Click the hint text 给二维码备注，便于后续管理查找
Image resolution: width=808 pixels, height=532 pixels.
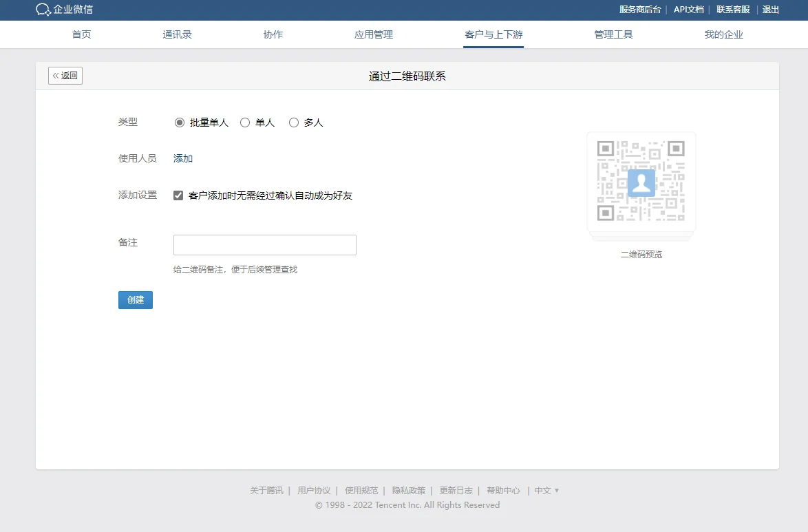click(235, 270)
